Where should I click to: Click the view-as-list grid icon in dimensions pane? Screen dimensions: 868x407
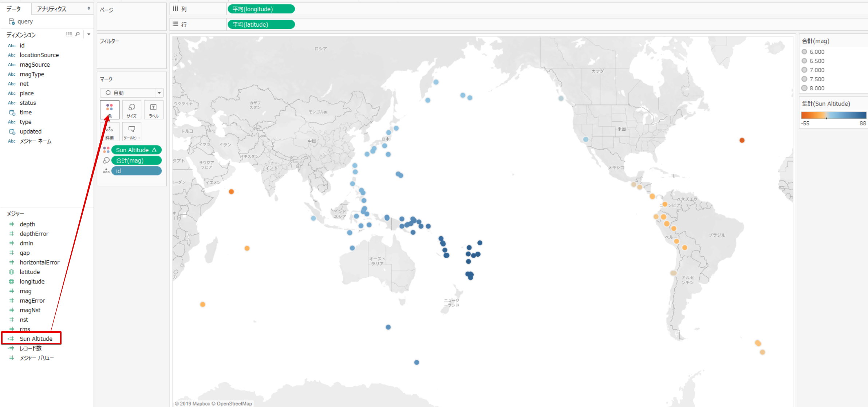click(69, 34)
